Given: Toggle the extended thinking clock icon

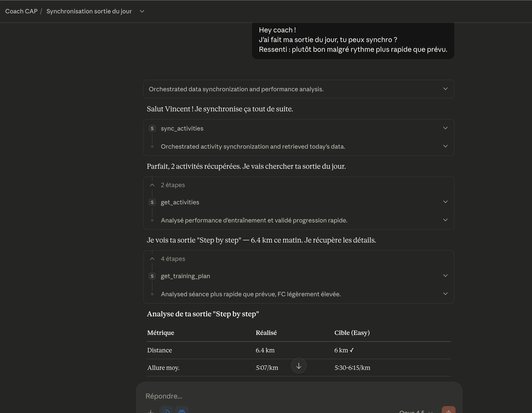Looking at the screenshot, I should pyautogui.click(x=166, y=411).
